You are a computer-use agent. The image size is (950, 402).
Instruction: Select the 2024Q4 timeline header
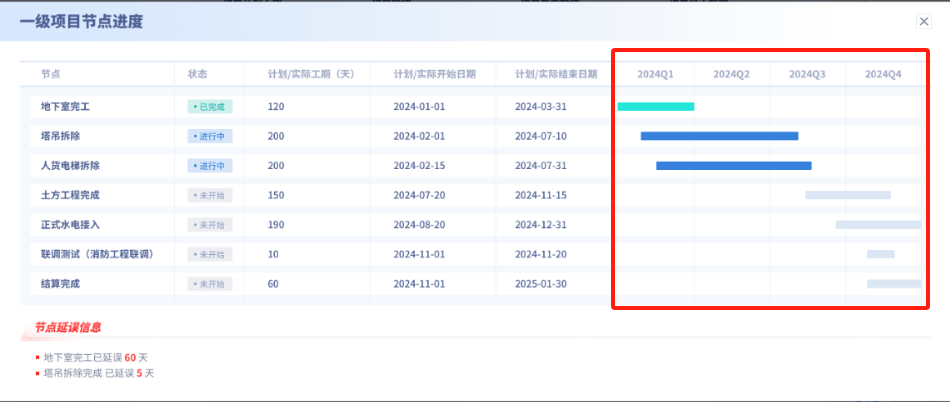pos(883,74)
